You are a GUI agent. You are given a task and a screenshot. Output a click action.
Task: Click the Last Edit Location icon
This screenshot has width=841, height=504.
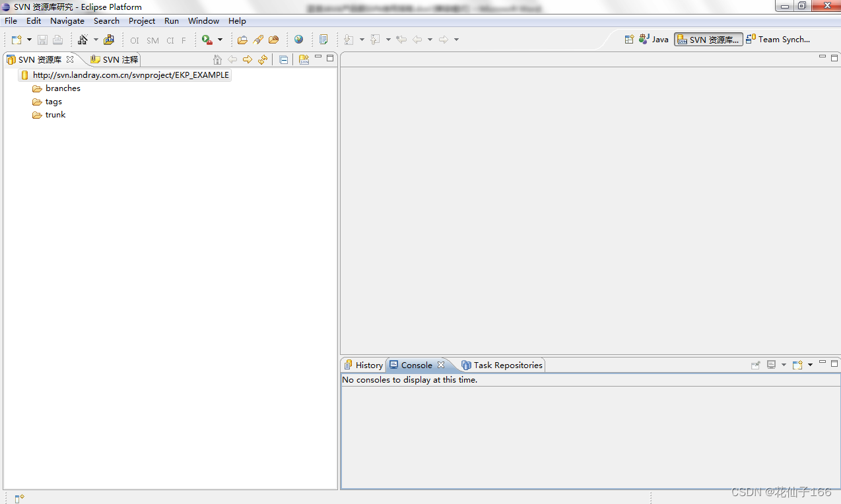click(x=401, y=40)
